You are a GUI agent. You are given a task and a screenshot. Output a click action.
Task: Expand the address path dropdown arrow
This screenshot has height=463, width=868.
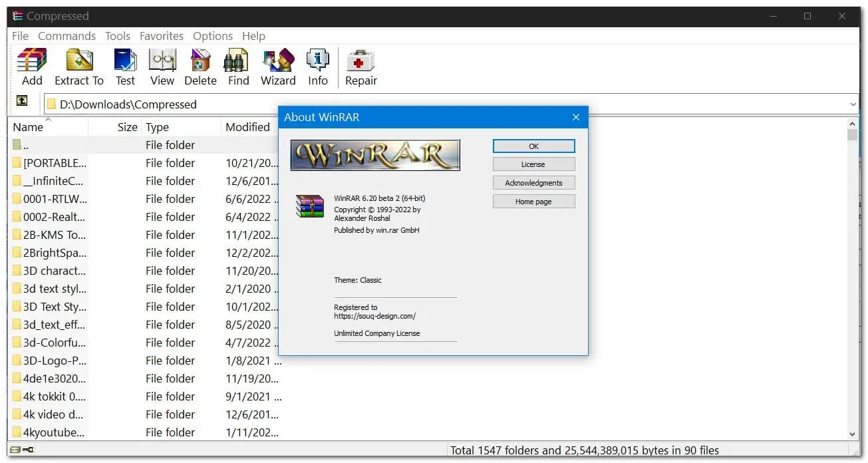[853, 104]
